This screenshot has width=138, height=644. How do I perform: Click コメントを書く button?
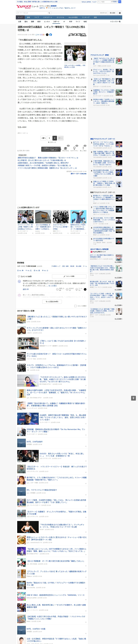click(x=69, y=276)
